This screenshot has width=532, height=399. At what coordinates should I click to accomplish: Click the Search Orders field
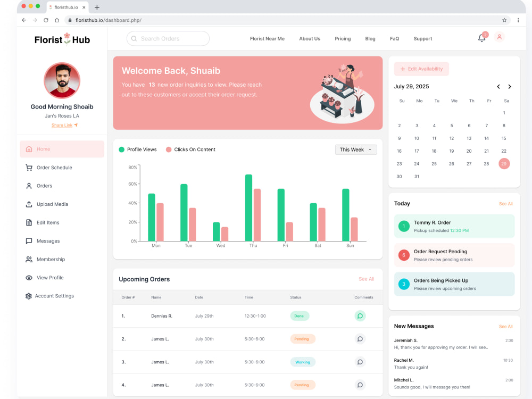click(x=168, y=39)
